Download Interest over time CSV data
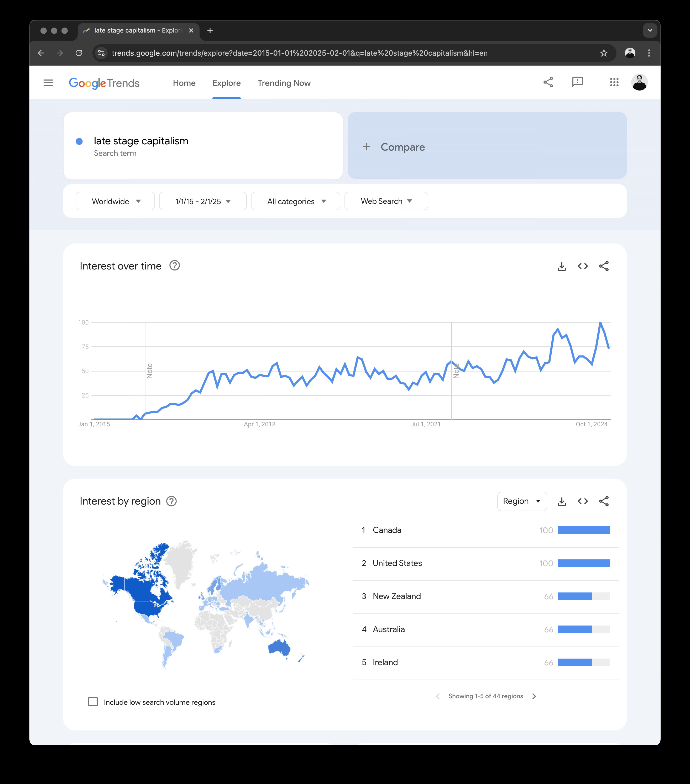The height and width of the screenshot is (784, 690). coord(561,266)
